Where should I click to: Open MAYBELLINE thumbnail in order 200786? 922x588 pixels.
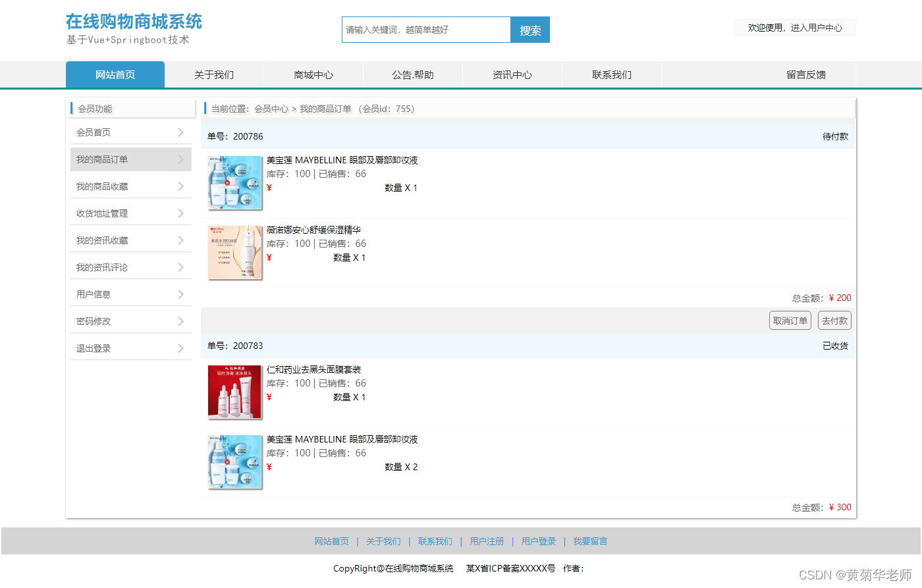point(234,183)
